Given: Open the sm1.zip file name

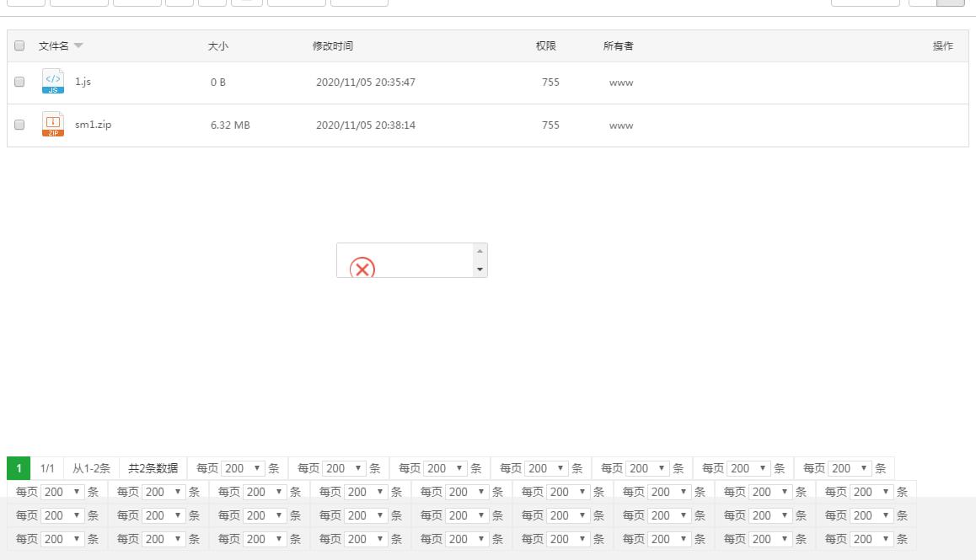Looking at the screenshot, I should (x=94, y=125).
